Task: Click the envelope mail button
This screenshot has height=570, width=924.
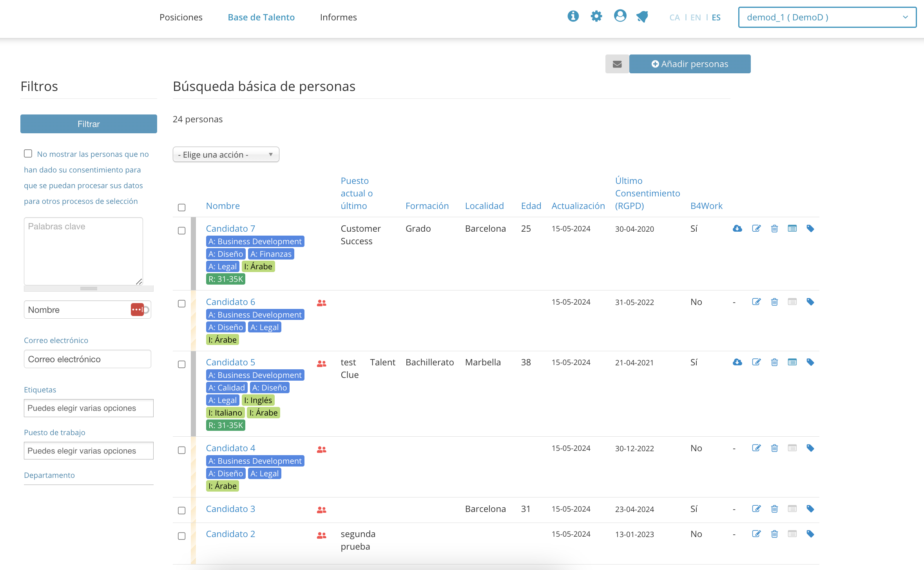Action: pyautogui.click(x=617, y=64)
